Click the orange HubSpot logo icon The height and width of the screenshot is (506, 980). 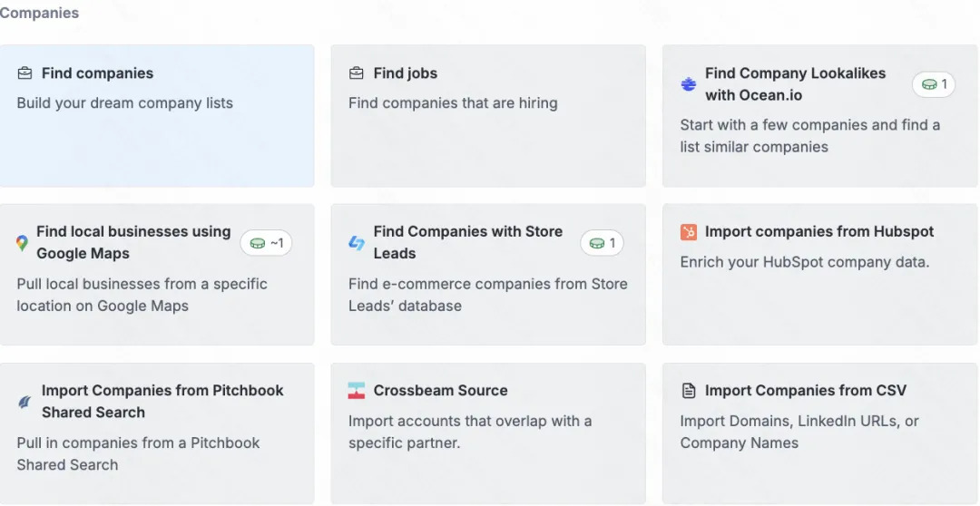(688, 232)
